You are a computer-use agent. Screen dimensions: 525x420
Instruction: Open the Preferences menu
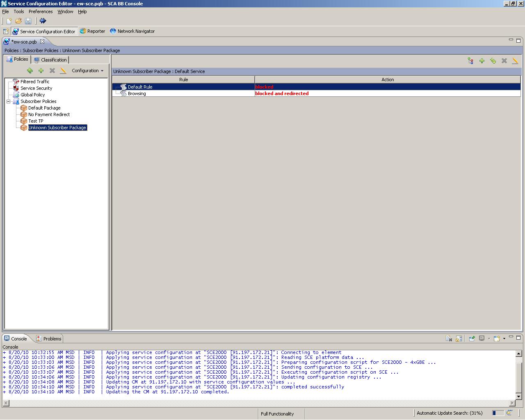[x=41, y=11]
